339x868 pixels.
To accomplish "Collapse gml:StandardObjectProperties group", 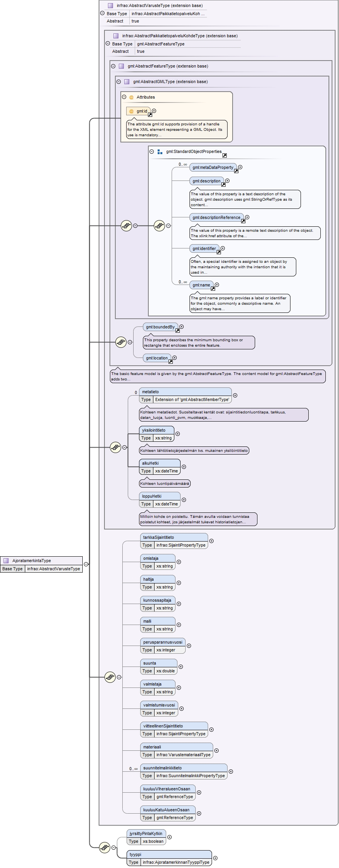I will (x=152, y=152).
